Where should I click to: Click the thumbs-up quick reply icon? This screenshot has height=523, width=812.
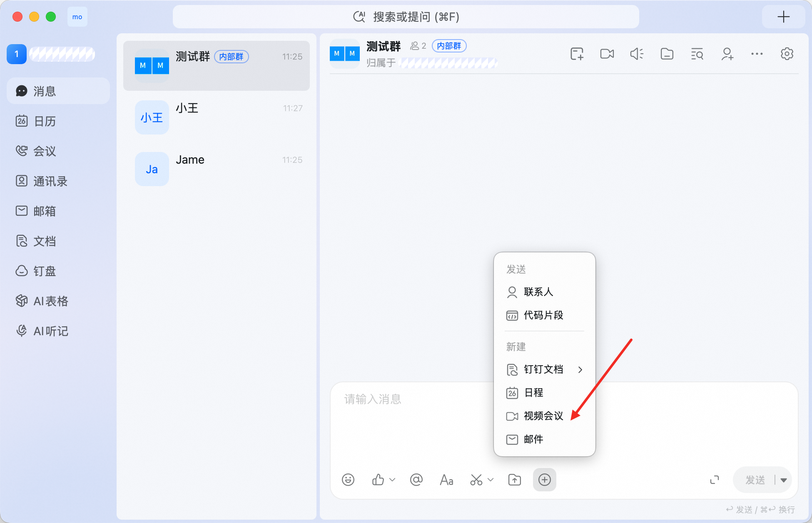(x=378, y=480)
